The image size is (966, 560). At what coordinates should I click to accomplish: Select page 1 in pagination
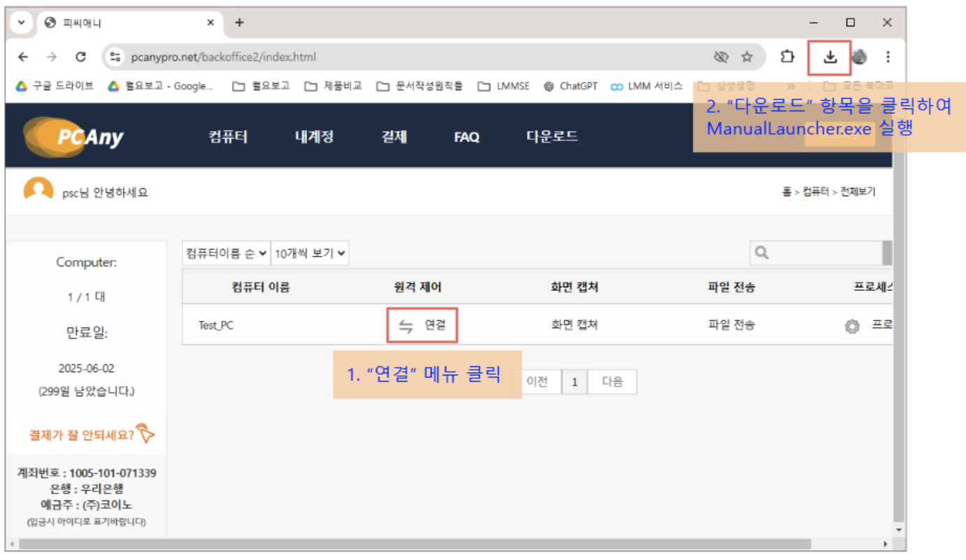[574, 382]
